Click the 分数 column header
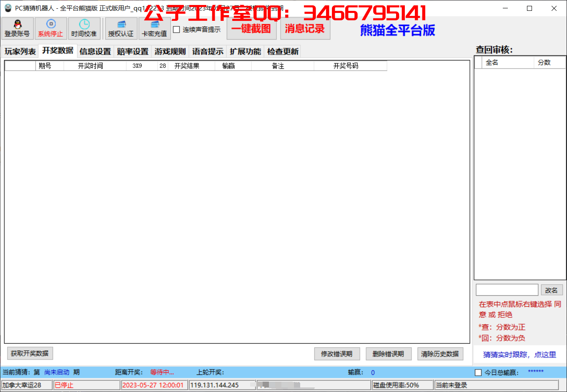The width and height of the screenshot is (567, 392). click(549, 62)
